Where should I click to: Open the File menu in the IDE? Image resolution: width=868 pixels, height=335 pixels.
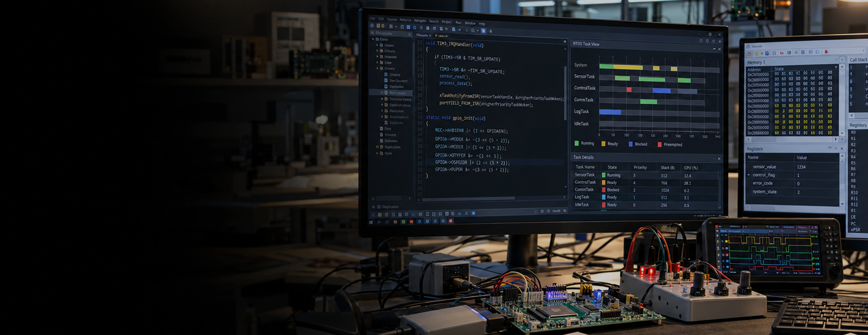tap(372, 19)
